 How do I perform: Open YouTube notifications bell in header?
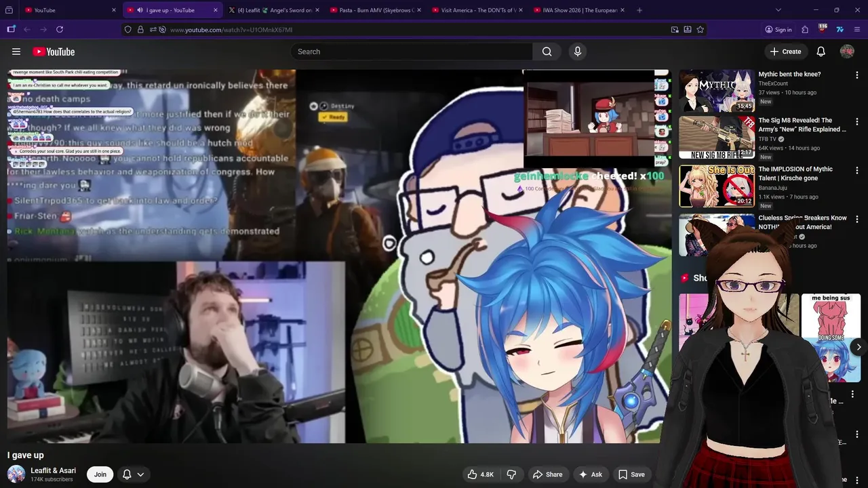coord(821,52)
